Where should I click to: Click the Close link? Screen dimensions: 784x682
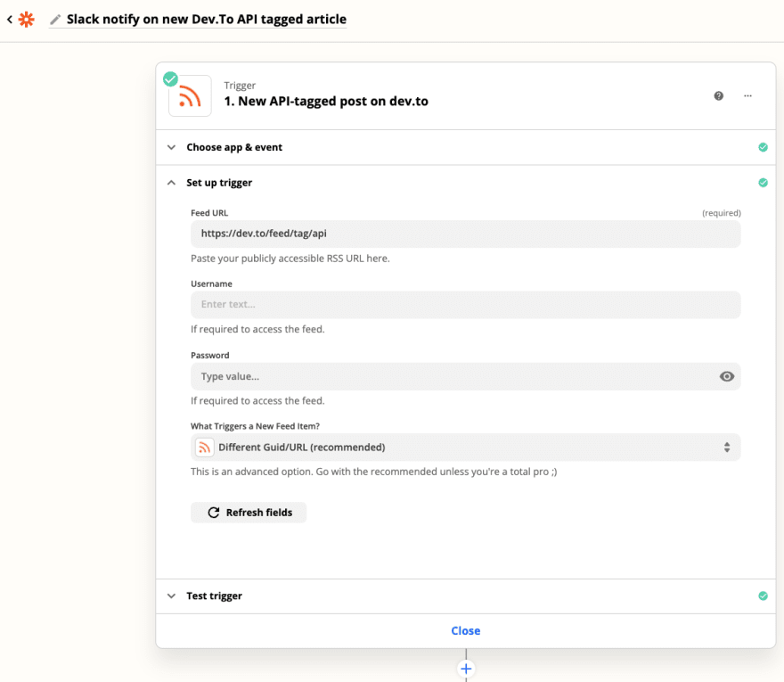[465, 630]
